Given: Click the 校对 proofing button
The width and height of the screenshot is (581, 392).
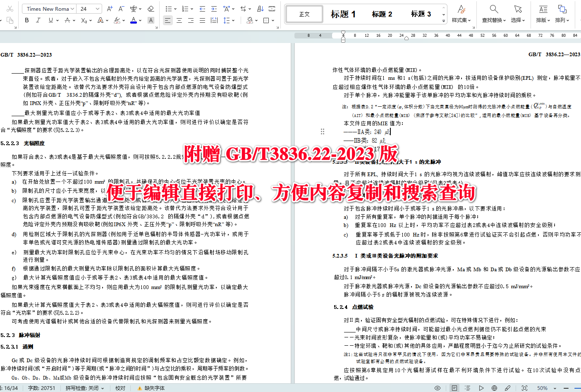Looking at the screenshot, I should click(x=120, y=388).
